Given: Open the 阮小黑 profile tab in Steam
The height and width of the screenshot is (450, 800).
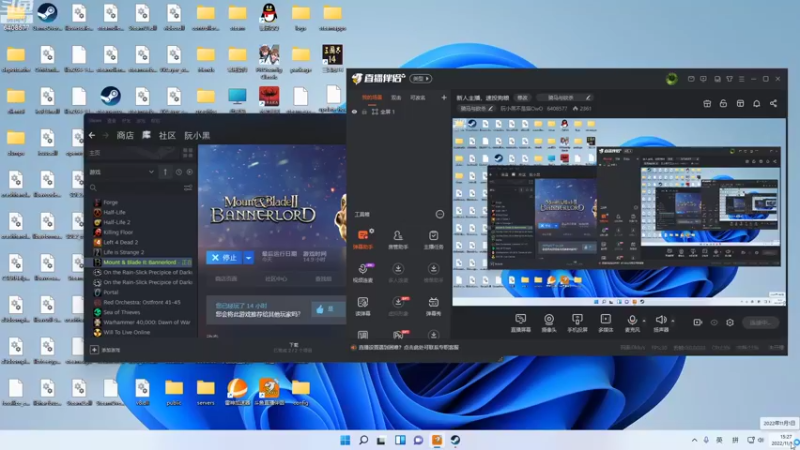Looking at the screenshot, I should coord(197,135).
